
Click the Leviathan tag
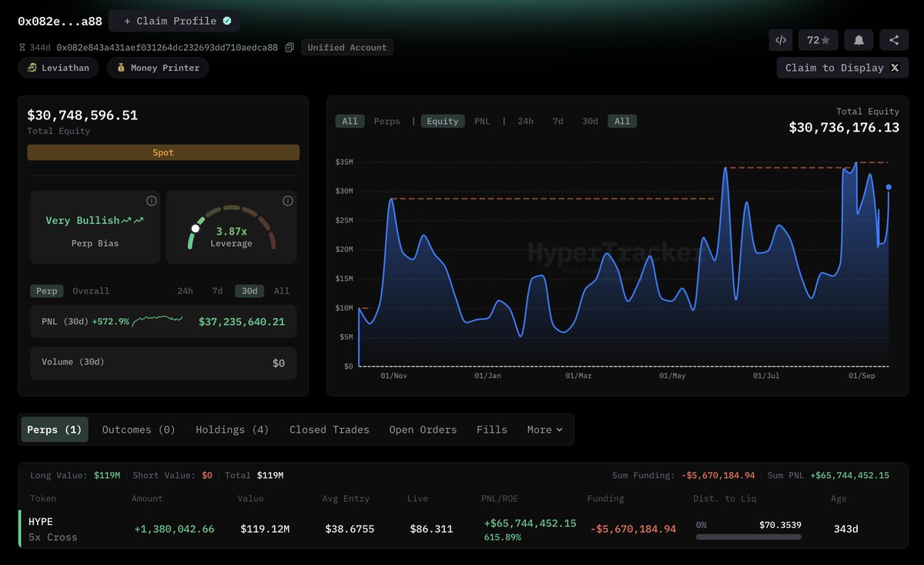click(59, 68)
